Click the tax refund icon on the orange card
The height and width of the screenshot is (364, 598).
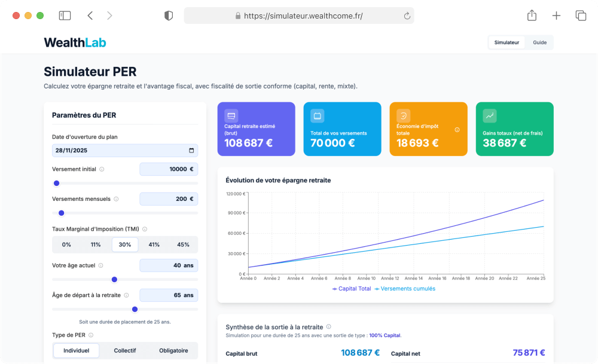[x=404, y=115]
